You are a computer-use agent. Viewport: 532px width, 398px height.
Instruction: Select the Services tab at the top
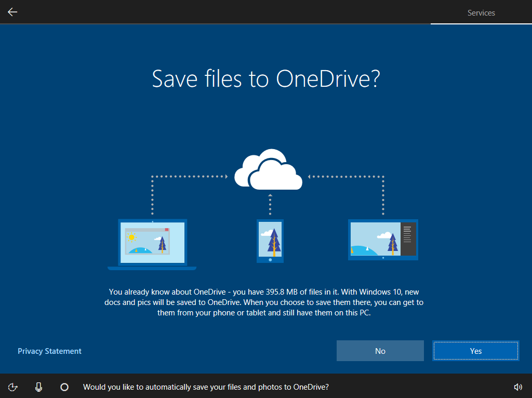pyautogui.click(x=481, y=12)
